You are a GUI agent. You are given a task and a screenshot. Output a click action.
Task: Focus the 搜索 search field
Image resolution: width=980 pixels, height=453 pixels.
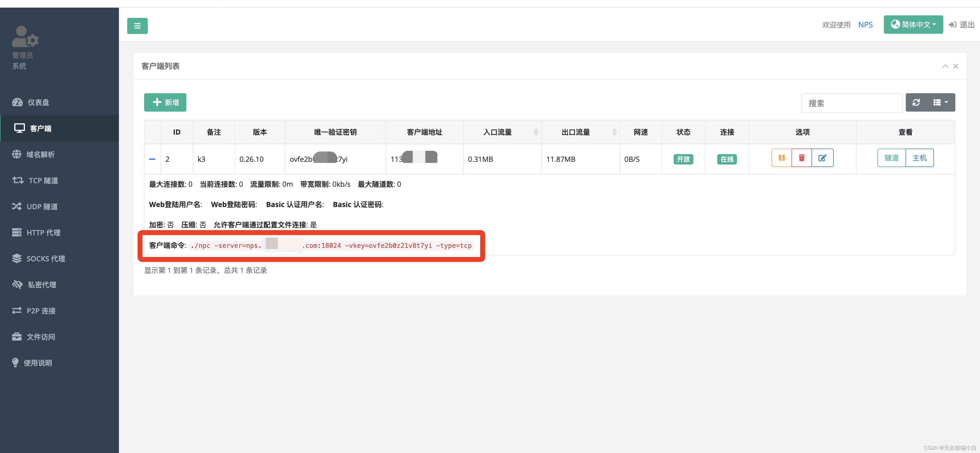[x=851, y=103]
